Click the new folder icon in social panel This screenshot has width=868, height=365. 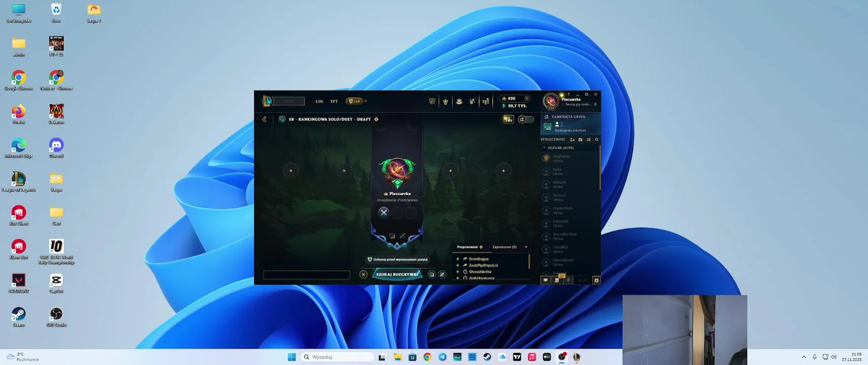click(x=580, y=139)
